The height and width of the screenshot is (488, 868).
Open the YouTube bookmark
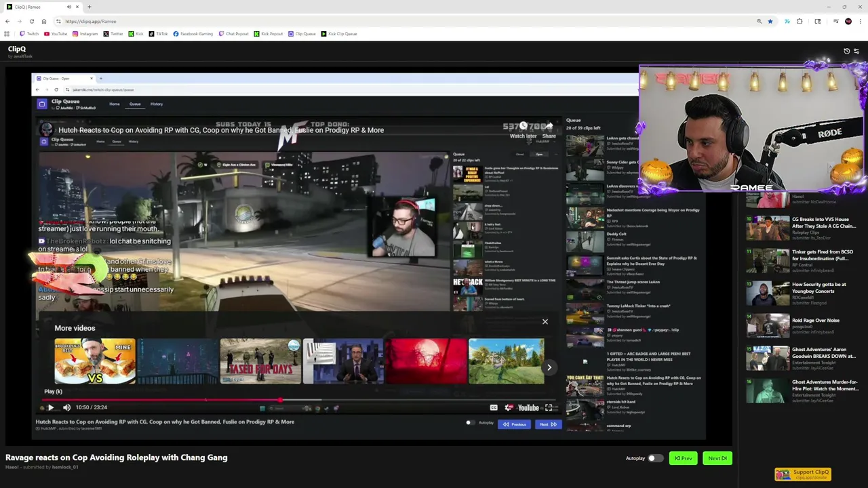(56, 34)
